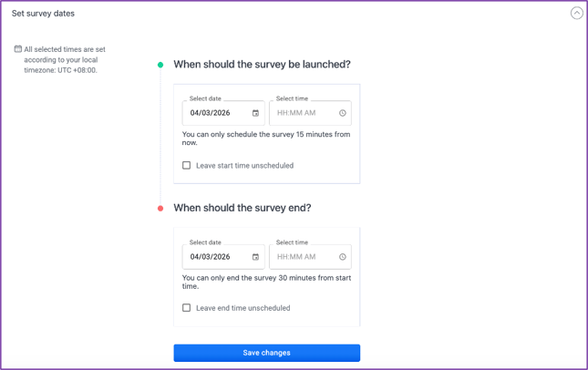The width and height of the screenshot is (588, 370).
Task: Click the survey end time HH:MM AM field
Action: [303, 257]
